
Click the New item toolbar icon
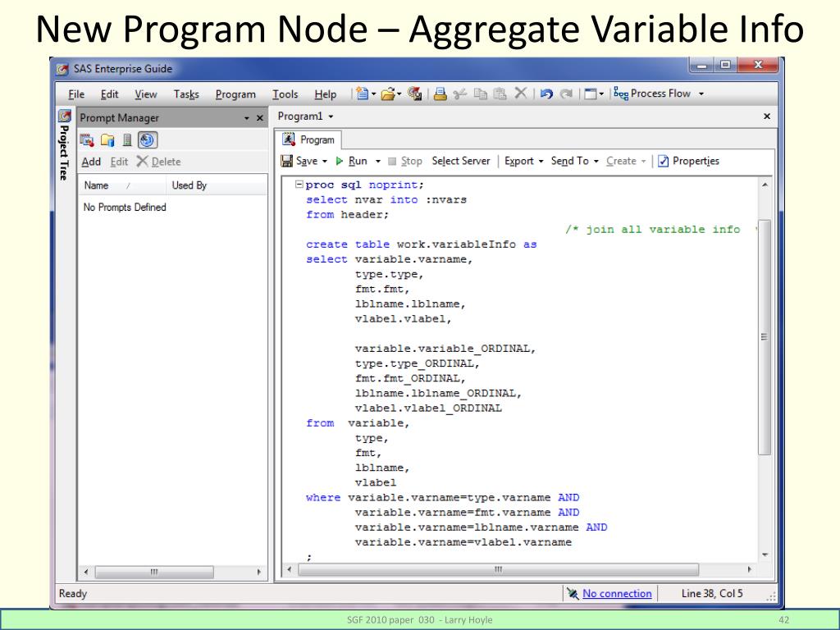click(x=363, y=94)
